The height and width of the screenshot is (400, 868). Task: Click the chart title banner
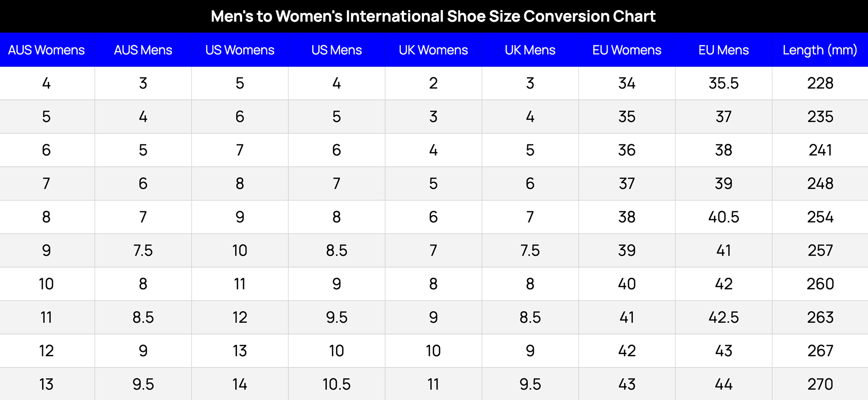(x=433, y=16)
